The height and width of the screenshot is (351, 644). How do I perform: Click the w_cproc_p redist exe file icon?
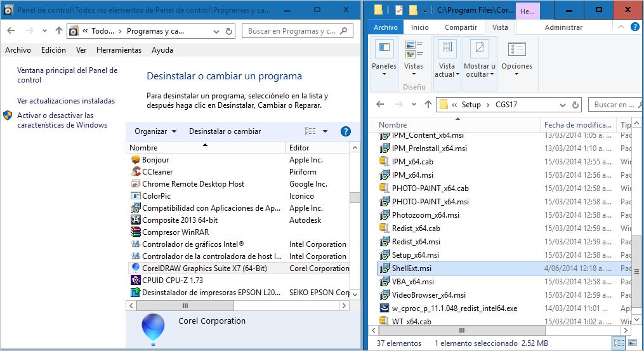pos(384,308)
